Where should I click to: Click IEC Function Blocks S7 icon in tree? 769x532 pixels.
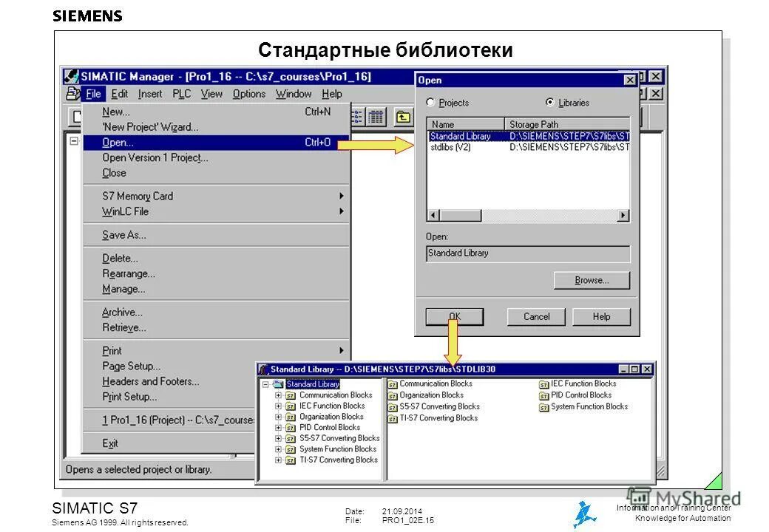[x=291, y=406]
